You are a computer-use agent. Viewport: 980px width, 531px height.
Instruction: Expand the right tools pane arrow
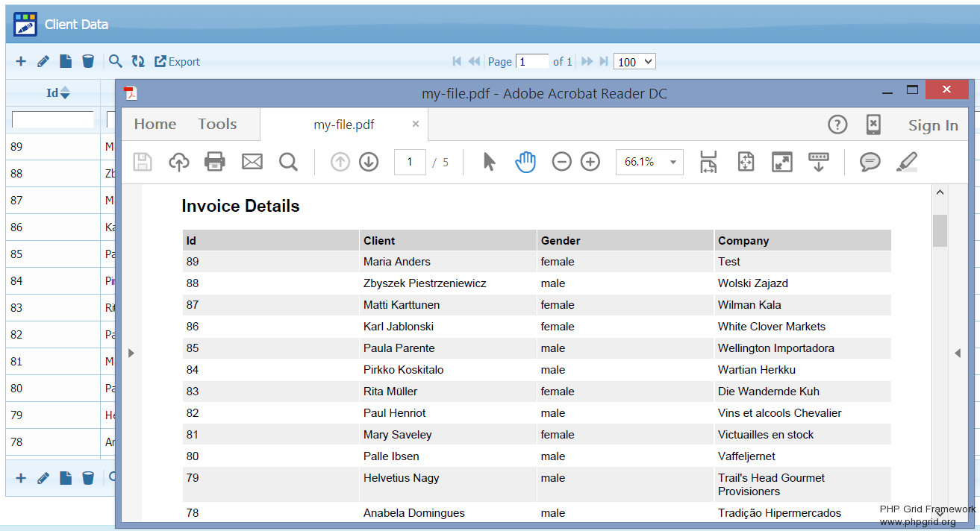tap(957, 353)
